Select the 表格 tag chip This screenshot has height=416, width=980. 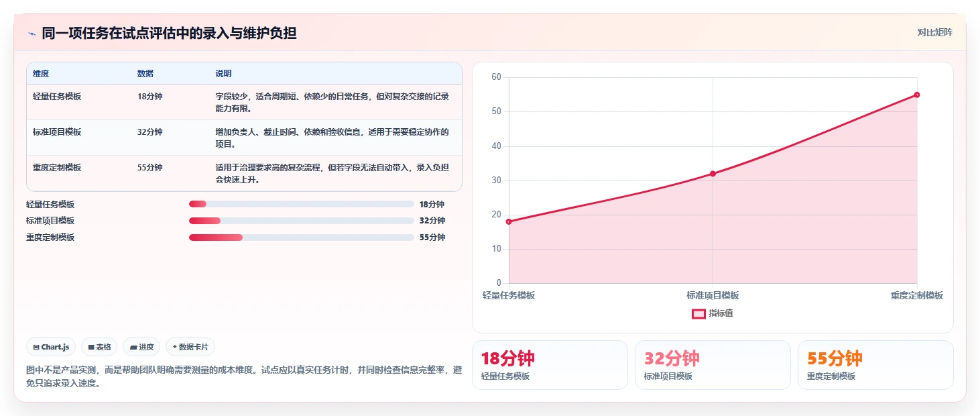coord(99,347)
